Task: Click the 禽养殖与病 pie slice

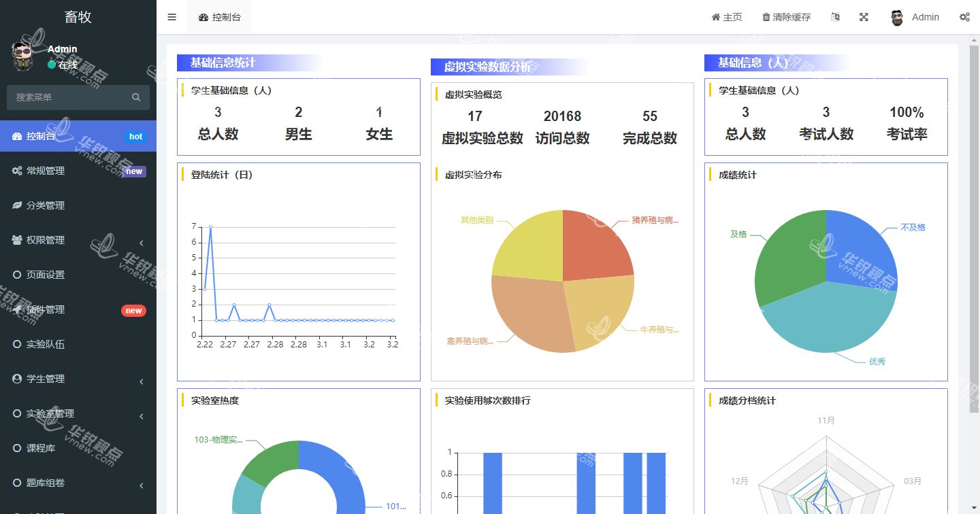Action: (531, 313)
